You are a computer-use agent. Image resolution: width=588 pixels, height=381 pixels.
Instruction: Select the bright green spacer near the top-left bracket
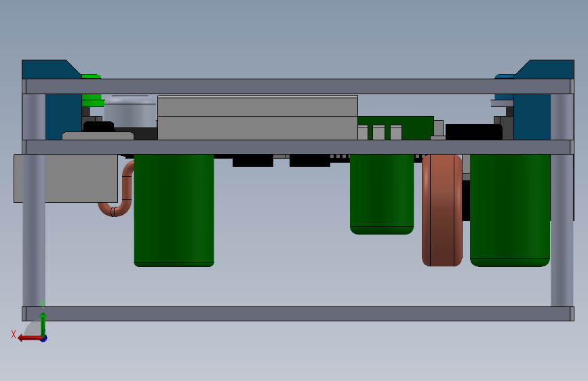click(x=91, y=100)
